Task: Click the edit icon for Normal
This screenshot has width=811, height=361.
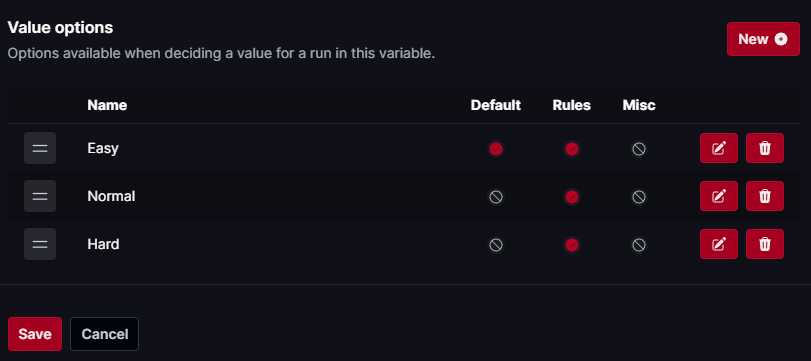Action: (718, 196)
